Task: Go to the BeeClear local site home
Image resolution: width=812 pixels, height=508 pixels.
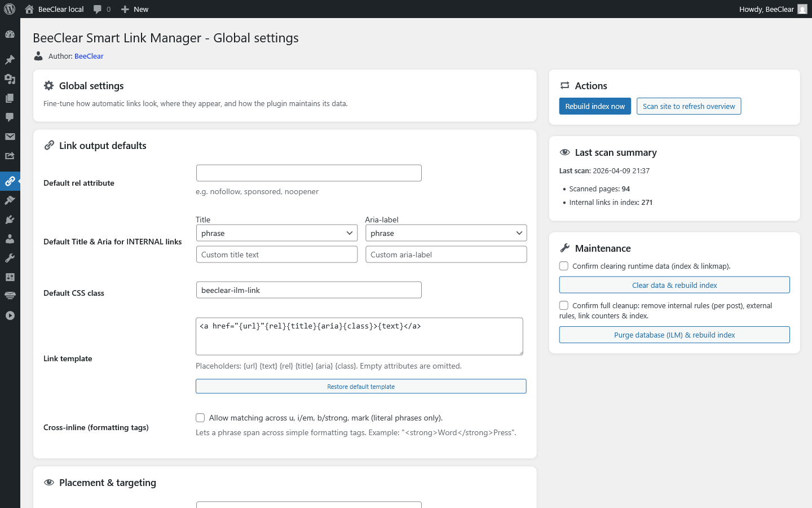Action: pos(55,9)
